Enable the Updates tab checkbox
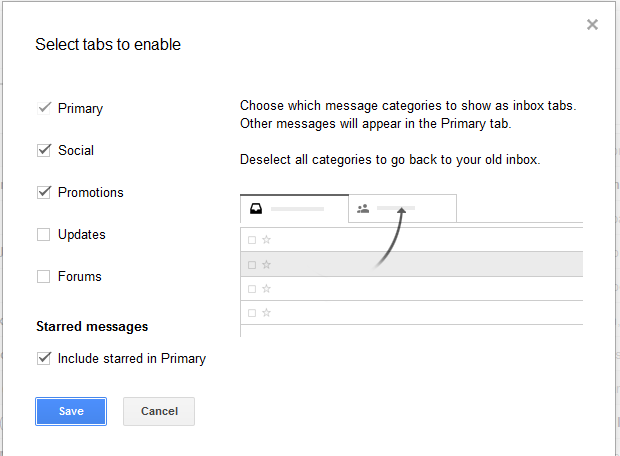 [44, 234]
